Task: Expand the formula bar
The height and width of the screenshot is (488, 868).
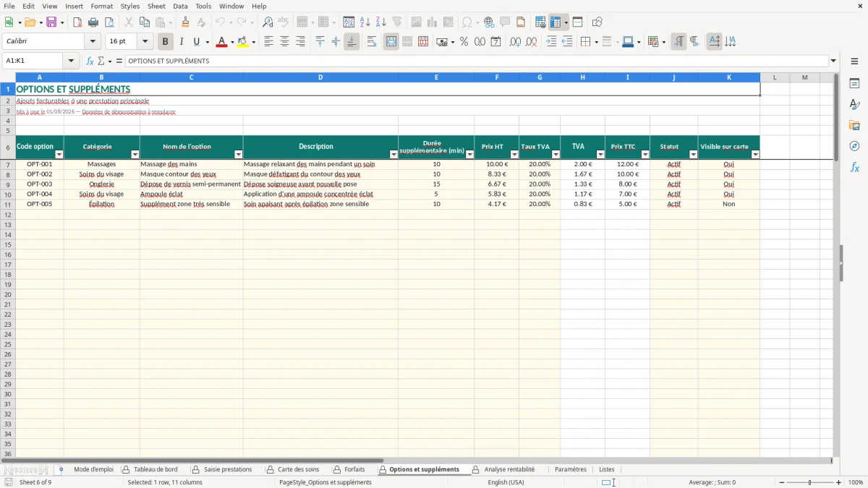Action: pyautogui.click(x=833, y=61)
